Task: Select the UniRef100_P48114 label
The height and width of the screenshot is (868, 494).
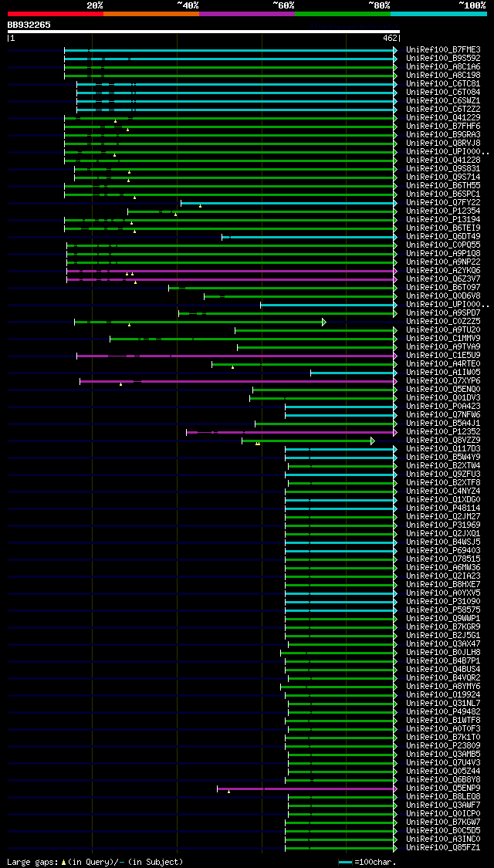Action: tap(443, 508)
